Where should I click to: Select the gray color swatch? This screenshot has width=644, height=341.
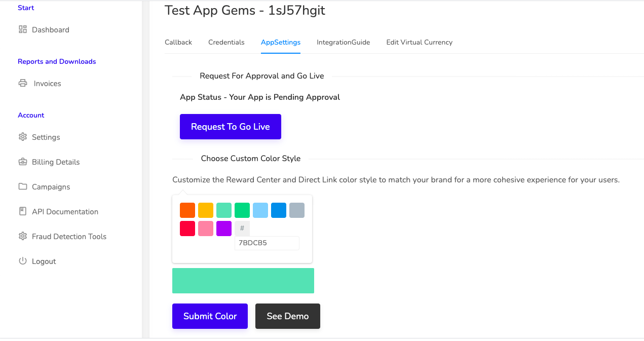coord(297,210)
